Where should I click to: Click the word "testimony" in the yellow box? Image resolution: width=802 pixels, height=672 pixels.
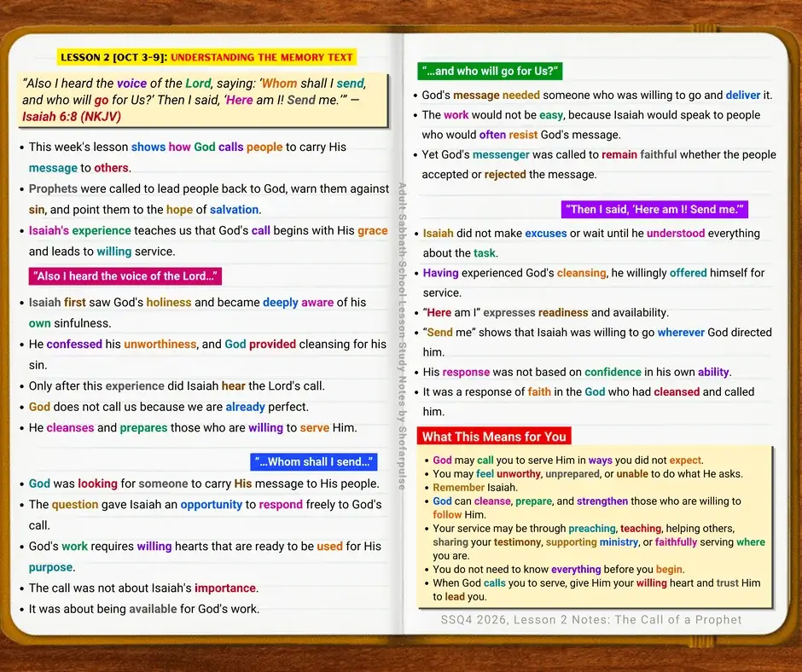518,542
